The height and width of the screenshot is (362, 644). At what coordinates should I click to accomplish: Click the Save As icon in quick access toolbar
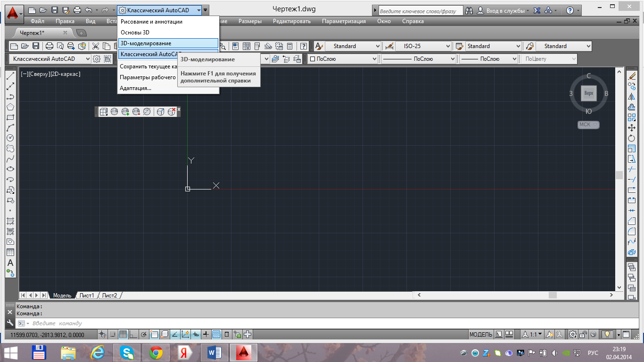tap(66, 10)
